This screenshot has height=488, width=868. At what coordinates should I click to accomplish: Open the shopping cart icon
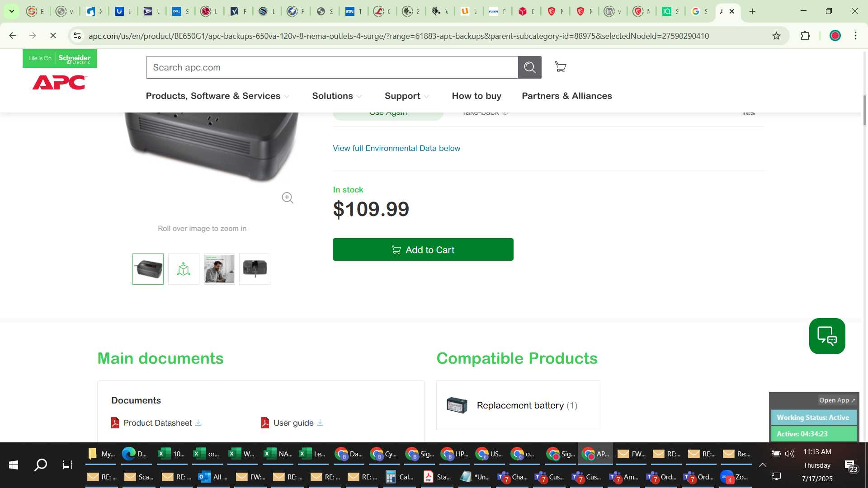pyautogui.click(x=561, y=67)
